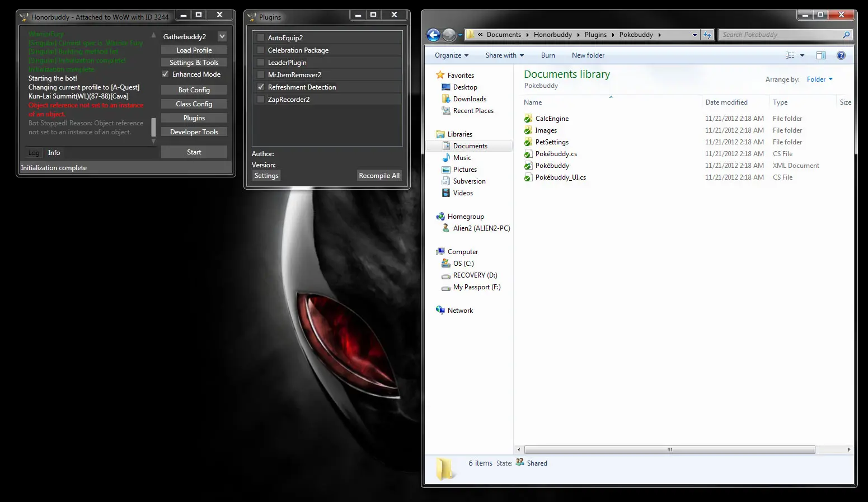Uncheck the Refreshment Detection plugin
The image size is (868, 502).
coord(261,87)
